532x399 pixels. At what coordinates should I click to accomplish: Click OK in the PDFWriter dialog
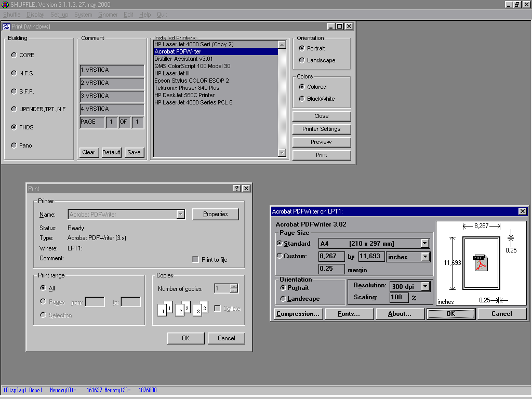[451, 314]
